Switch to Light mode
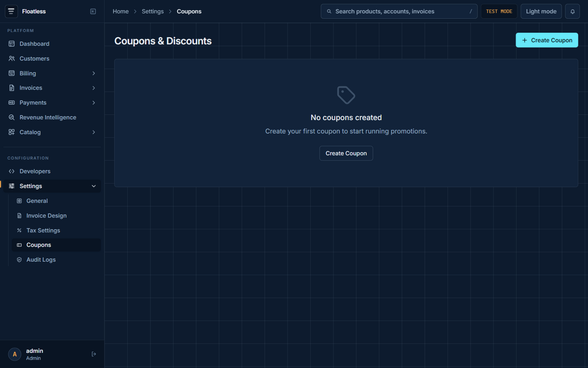Viewport: 588px width, 368px height. coord(541,11)
